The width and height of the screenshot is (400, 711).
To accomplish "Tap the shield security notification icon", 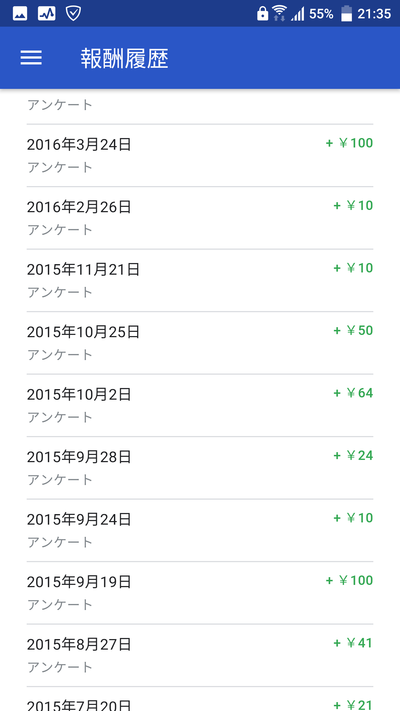I will pos(73,14).
